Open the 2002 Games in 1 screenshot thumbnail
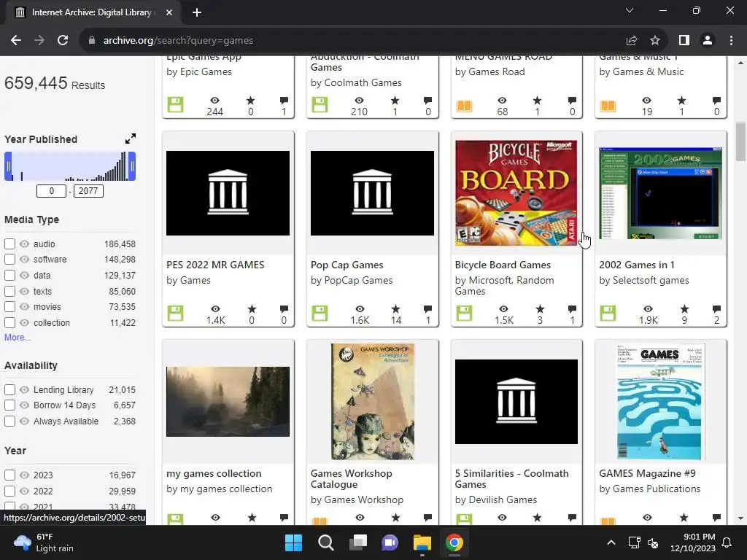 pos(661,192)
